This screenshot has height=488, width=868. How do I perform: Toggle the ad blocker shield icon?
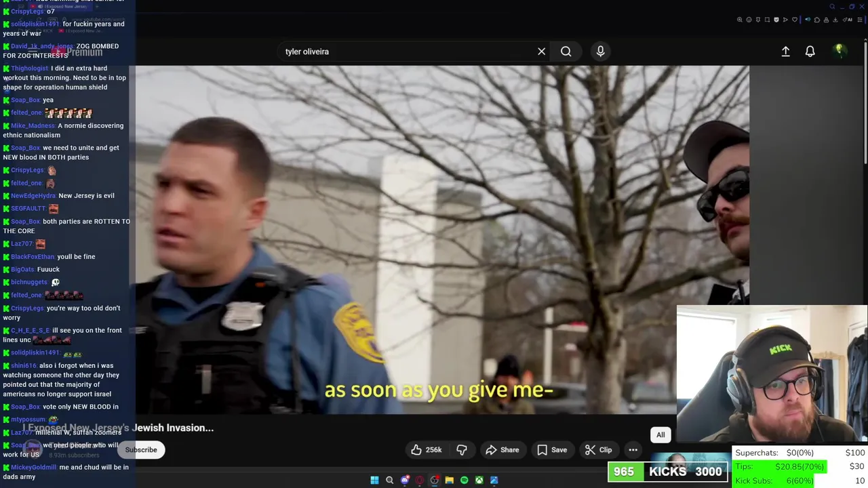point(776,20)
